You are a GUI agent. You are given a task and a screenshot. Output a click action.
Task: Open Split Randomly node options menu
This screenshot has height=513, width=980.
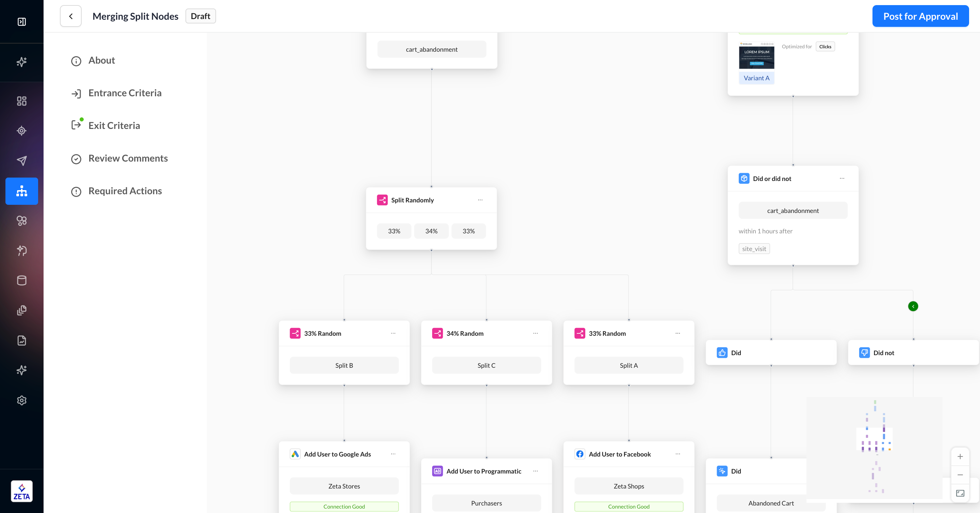480,200
